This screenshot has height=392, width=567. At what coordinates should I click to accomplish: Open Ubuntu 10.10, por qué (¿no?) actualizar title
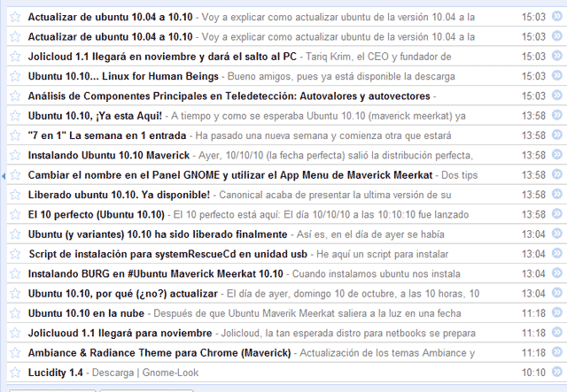coord(123,294)
